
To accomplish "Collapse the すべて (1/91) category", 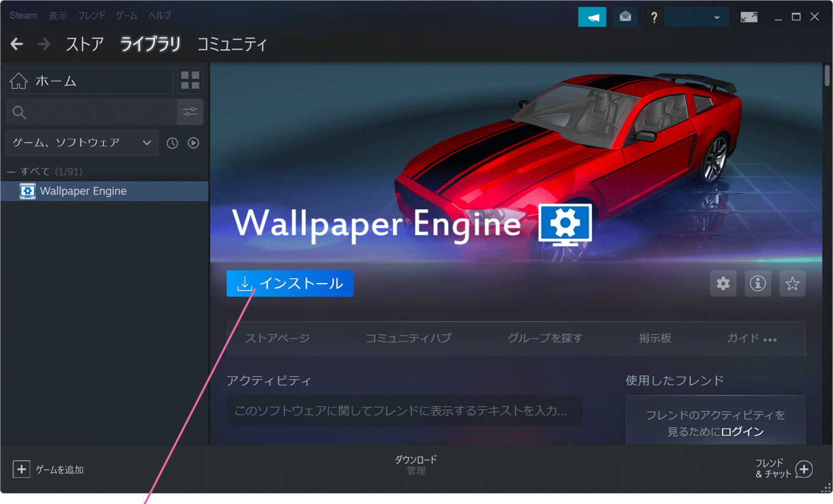I will click(11, 171).
